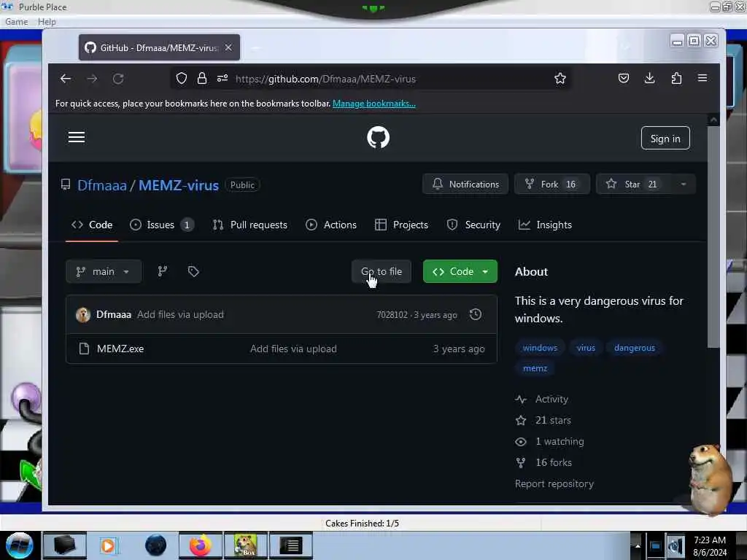The height and width of the screenshot is (560, 747).
Task: Open the Dfmaaa owner link
Action: pyautogui.click(x=102, y=185)
